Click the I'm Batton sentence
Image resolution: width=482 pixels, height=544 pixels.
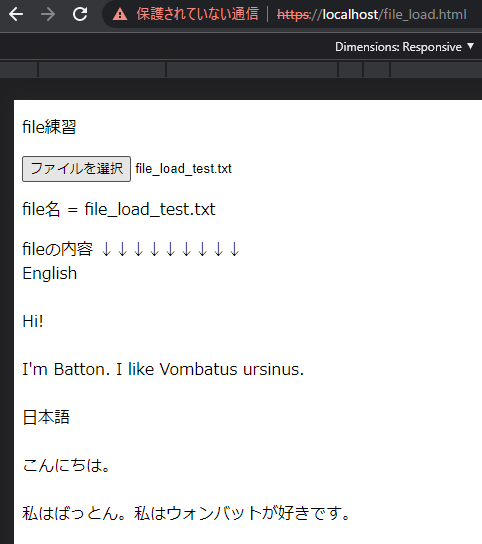click(x=163, y=369)
